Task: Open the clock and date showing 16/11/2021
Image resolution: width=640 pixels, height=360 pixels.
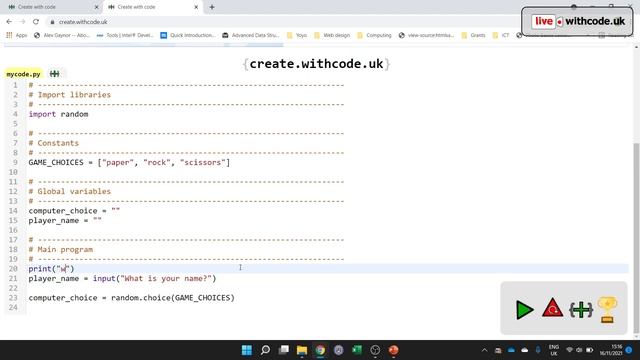Action: pos(611,350)
